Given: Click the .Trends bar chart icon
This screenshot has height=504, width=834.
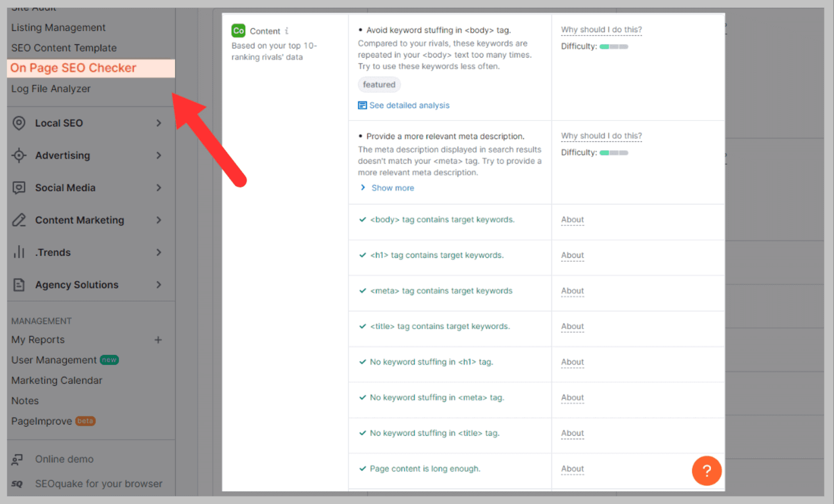Looking at the screenshot, I should (x=19, y=252).
